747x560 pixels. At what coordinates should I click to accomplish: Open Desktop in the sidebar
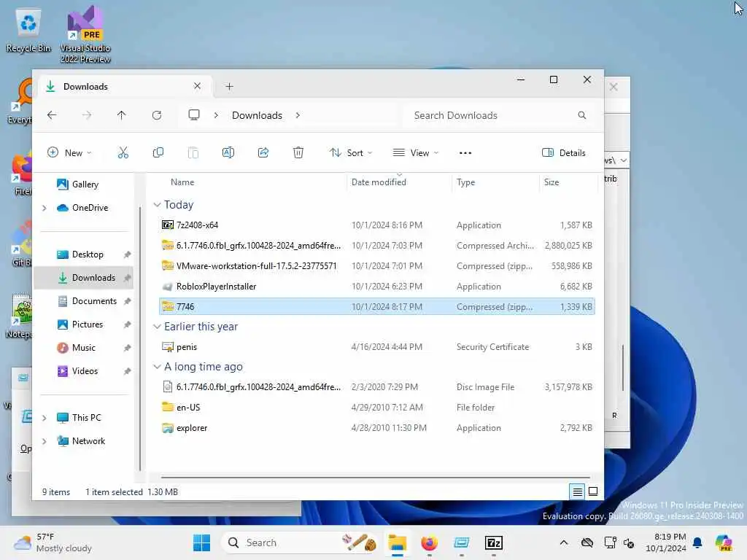(88, 254)
